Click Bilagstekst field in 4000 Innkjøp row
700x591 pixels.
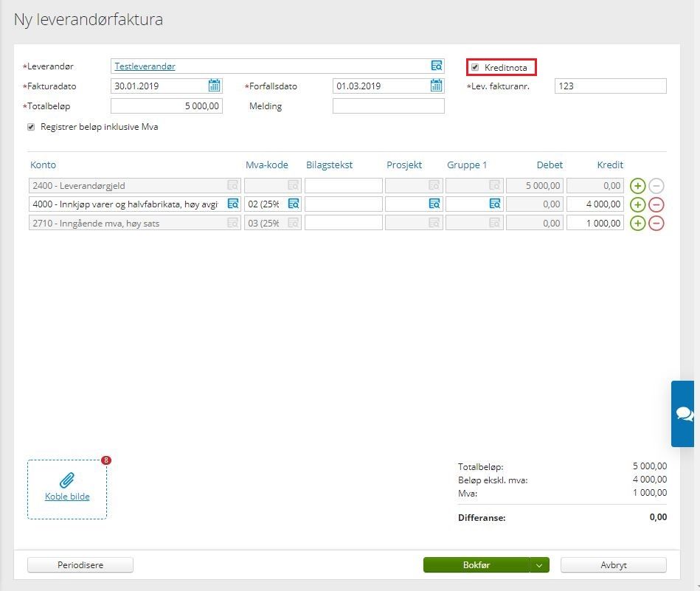[x=343, y=204]
